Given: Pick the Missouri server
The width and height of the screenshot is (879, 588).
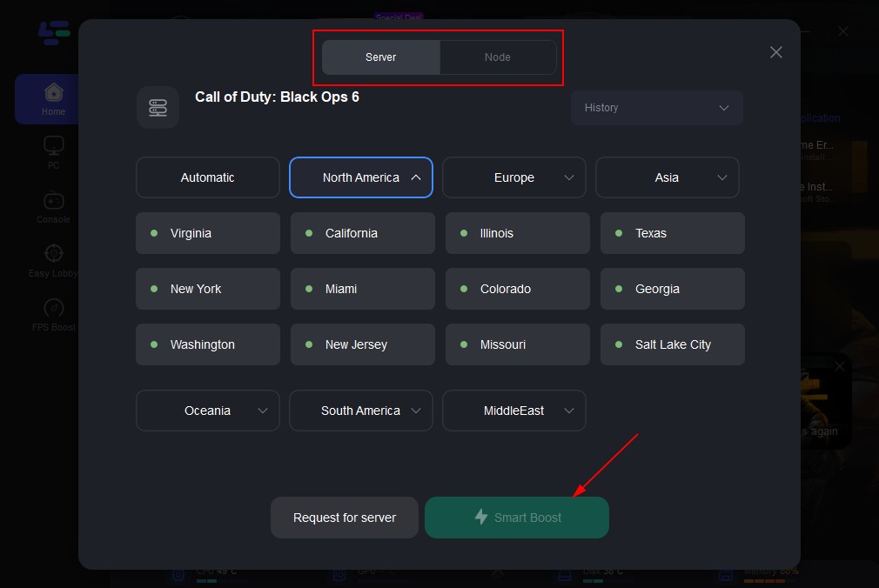Looking at the screenshot, I should point(518,344).
